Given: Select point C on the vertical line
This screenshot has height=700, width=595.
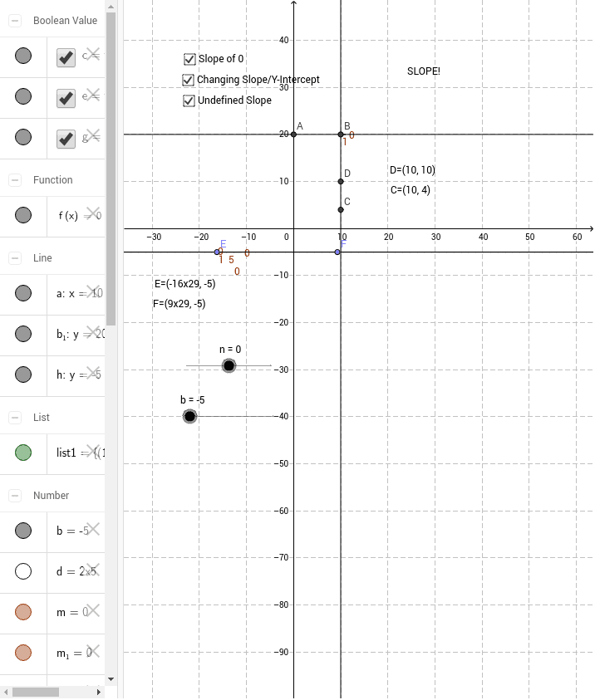Looking at the screenshot, I should point(341,210).
